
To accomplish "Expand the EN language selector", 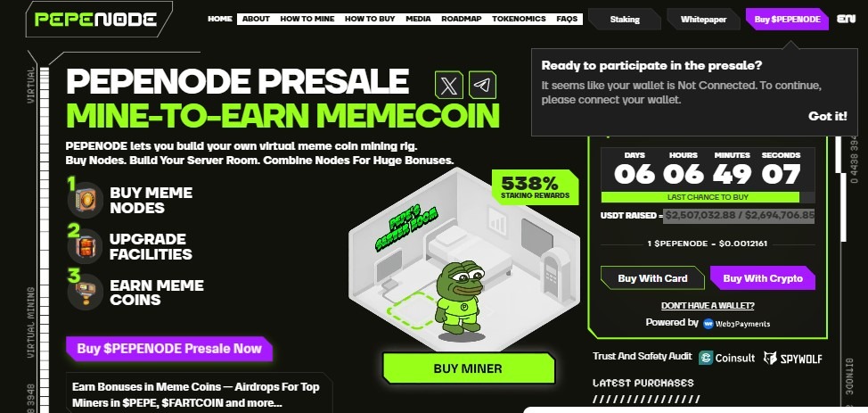I will tap(846, 19).
